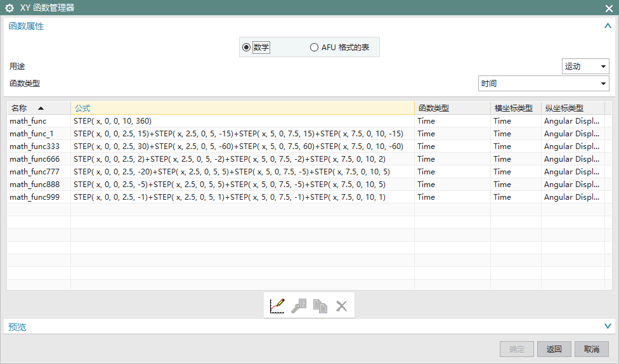
Task: Select the math_func333 row name
Action: click(34, 146)
